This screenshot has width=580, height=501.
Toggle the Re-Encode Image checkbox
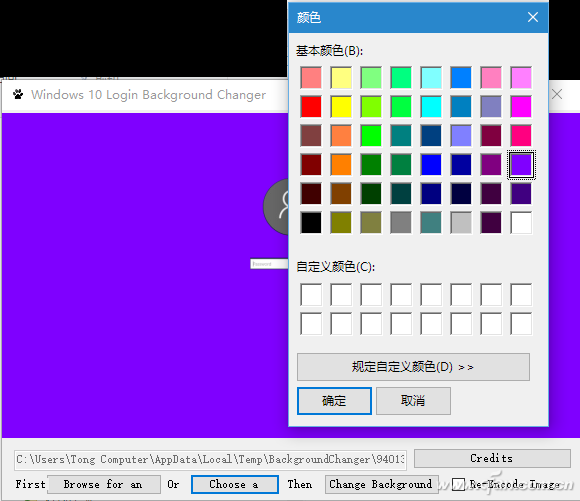(459, 484)
